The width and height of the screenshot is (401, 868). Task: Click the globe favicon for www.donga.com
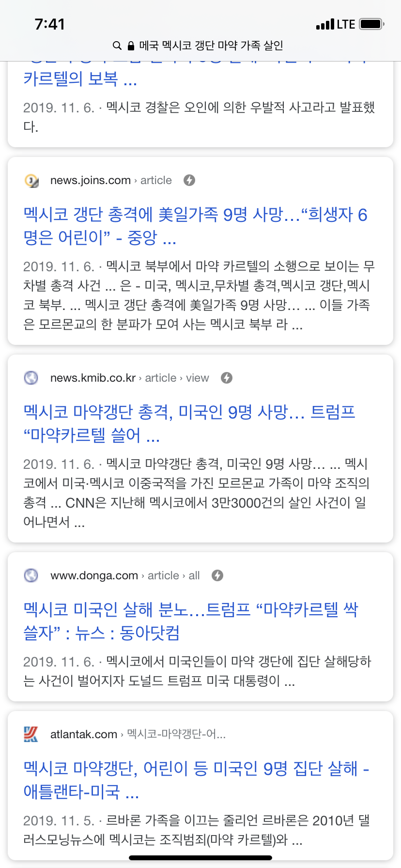31,575
